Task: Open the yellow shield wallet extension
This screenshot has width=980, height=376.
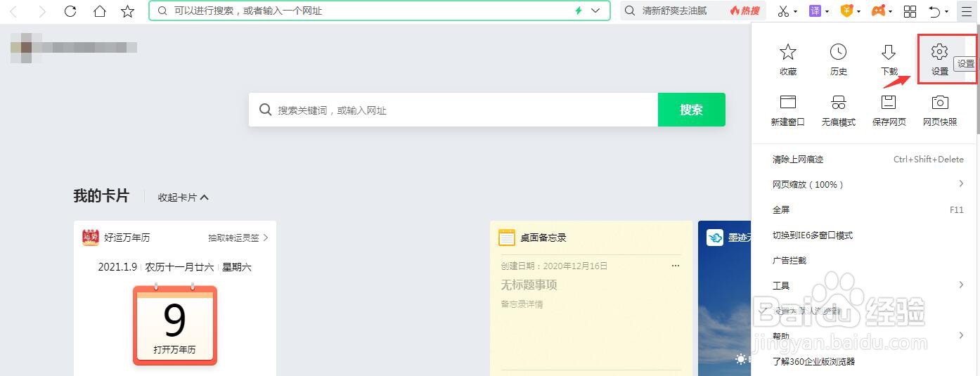Action: pyautogui.click(x=847, y=11)
